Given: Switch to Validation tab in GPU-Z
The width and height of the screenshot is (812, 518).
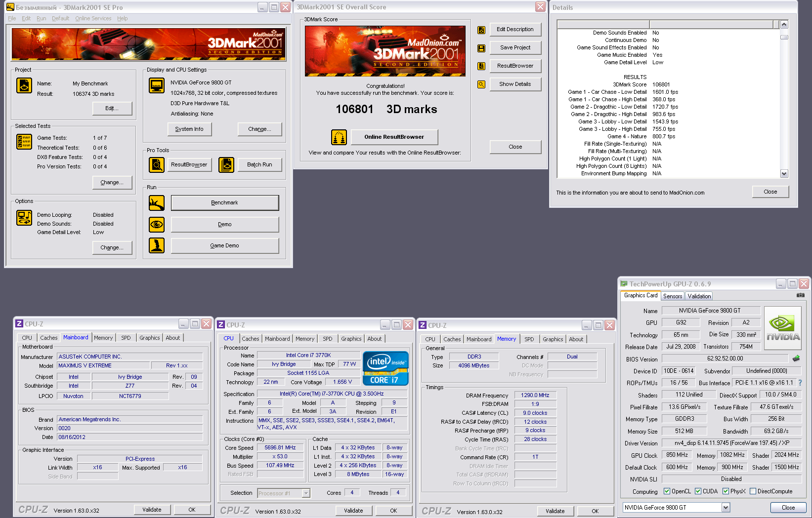Looking at the screenshot, I should (x=699, y=296).
